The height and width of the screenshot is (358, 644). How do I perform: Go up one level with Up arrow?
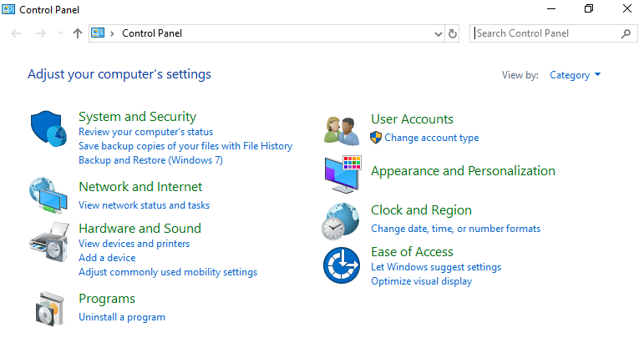coord(78,33)
